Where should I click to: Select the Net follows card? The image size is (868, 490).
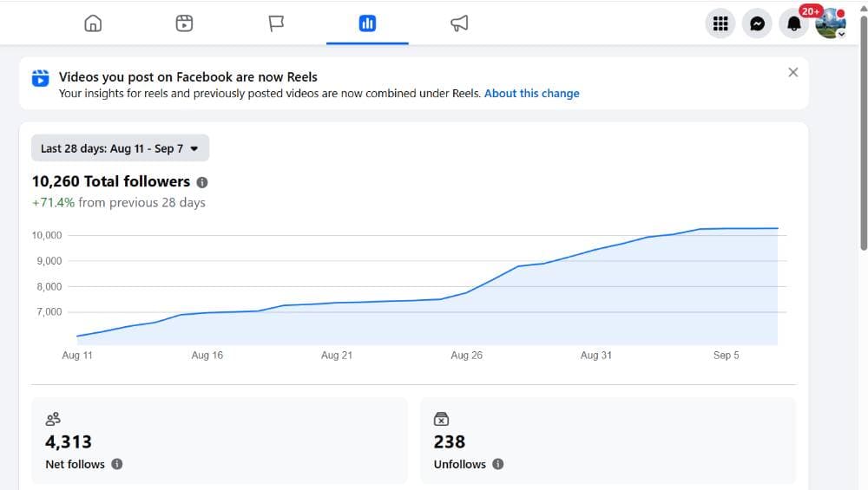pyautogui.click(x=220, y=441)
